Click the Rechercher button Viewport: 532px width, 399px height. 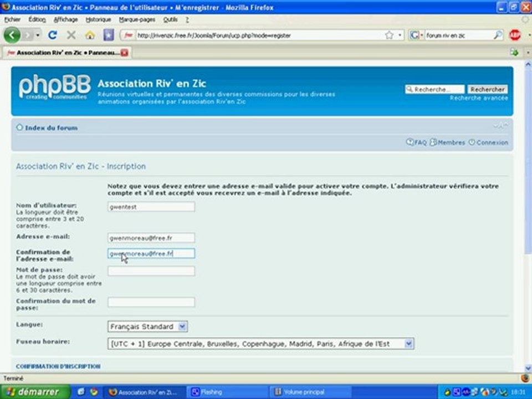click(x=488, y=89)
